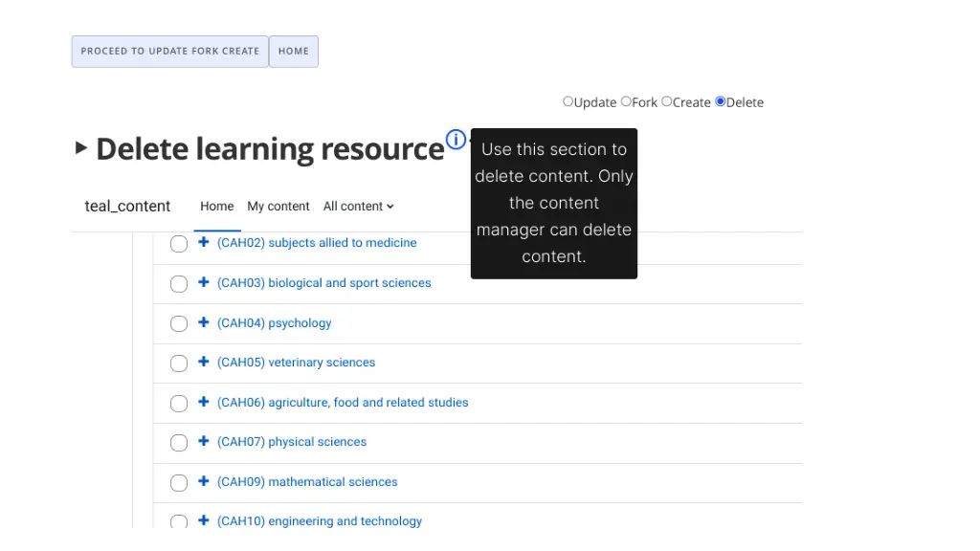Expand the CAH02 subjects allied to medicine plus icon
The height and width of the screenshot is (551, 980).
pyautogui.click(x=203, y=242)
